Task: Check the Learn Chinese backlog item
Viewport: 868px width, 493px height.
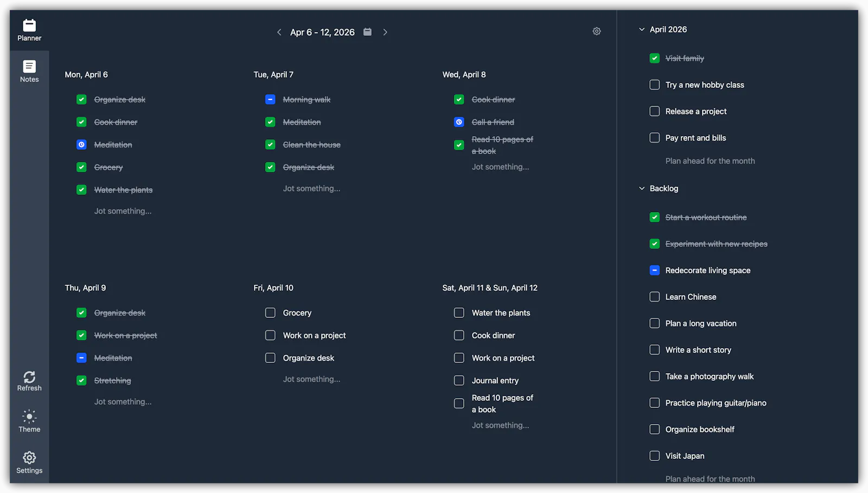Action: point(655,297)
